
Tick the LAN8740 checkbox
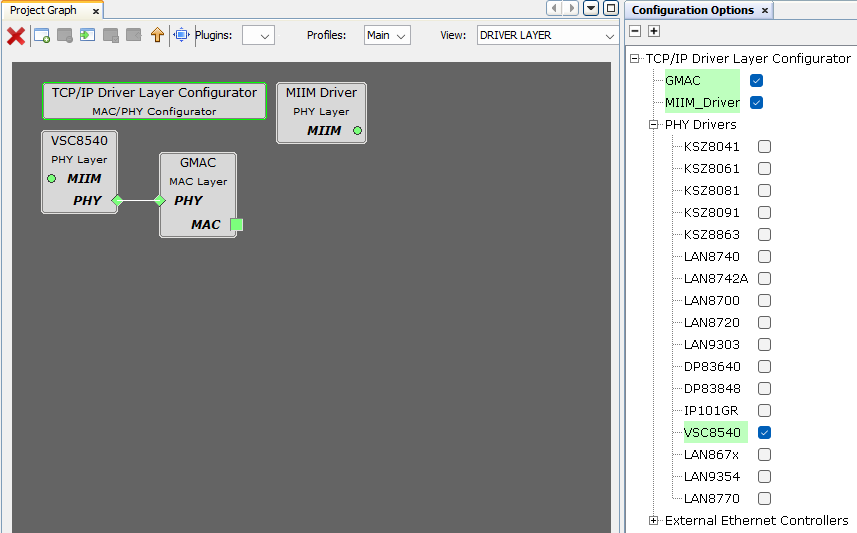pyautogui.click(x=765, y=256)
